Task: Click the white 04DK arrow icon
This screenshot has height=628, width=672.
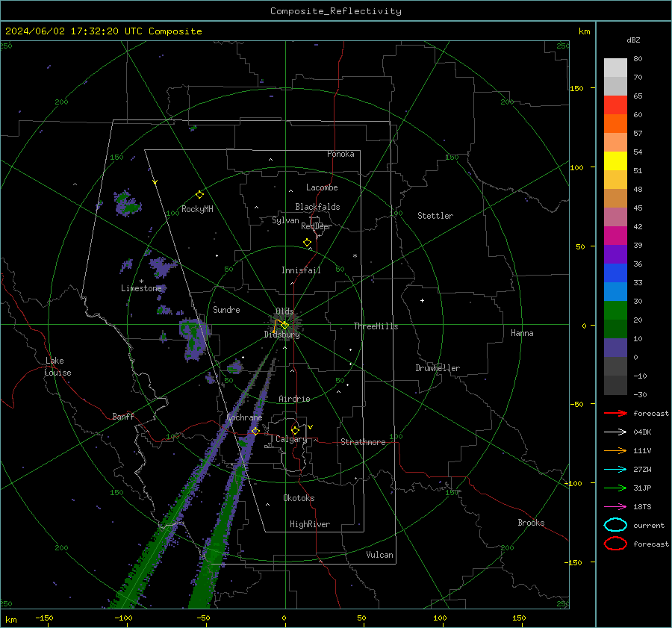Action: (x=615, y=432)
